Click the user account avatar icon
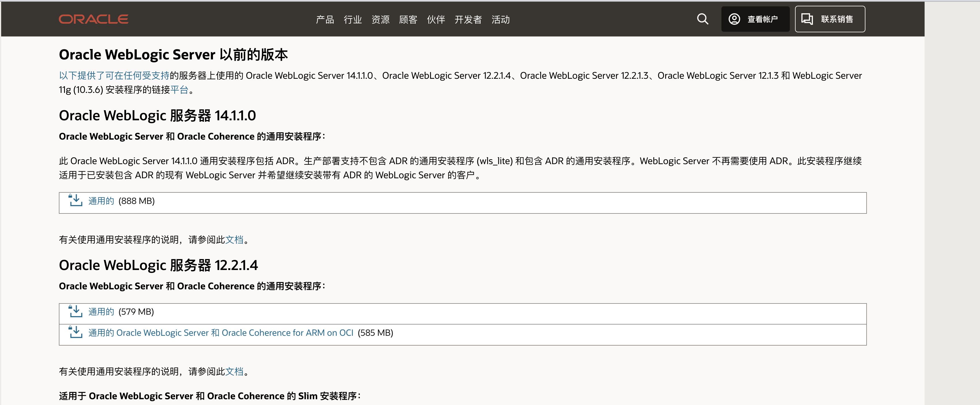Viewport: 980px width, 405px height. click(734, 19)
